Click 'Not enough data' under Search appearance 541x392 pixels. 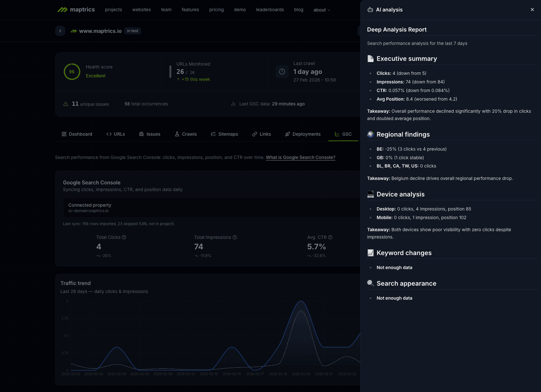coord(394,298)
